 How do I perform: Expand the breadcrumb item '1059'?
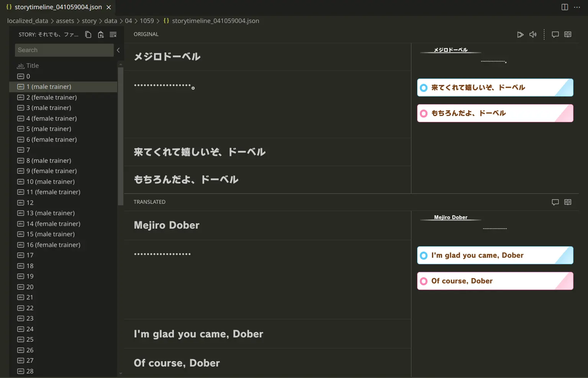point(147,21)
